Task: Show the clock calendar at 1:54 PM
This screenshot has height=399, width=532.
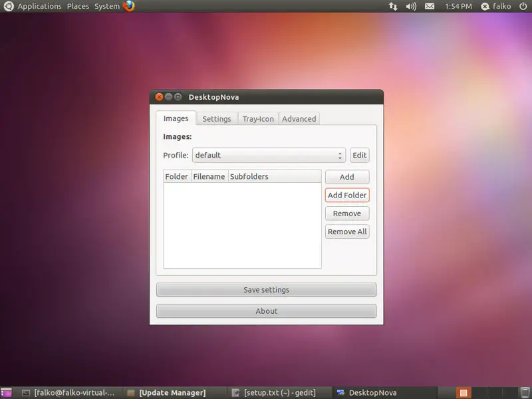Action: coord(458,6)
